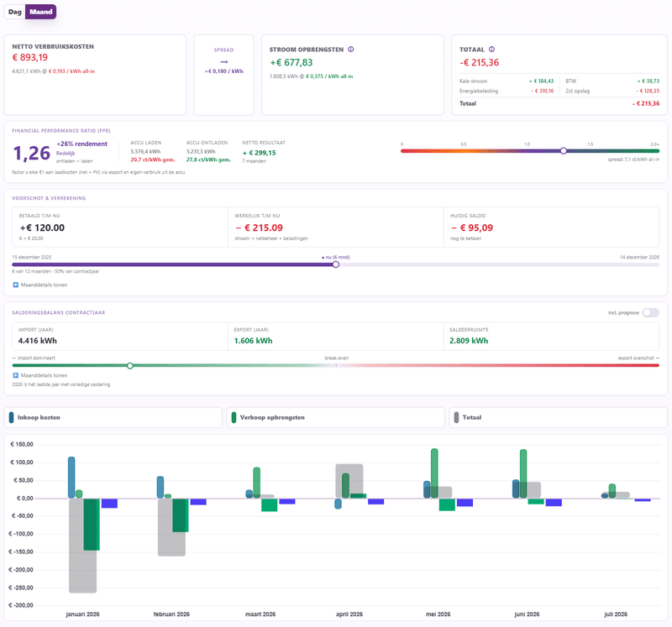Image resolution: width=672 pixels, height=627 pixels.
Task: Toggle Verkoop opbrengsten series in chart
Action: (x=335, y=417)
